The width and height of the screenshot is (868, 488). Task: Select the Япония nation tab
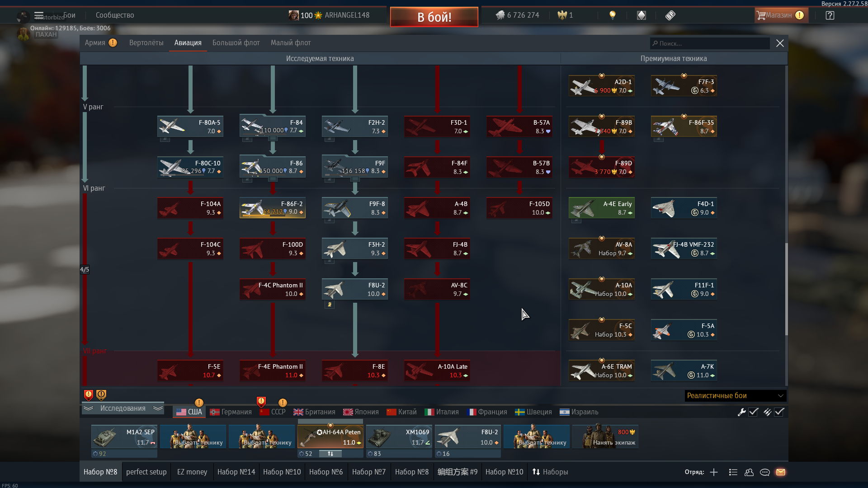click(x=361, y=412)
